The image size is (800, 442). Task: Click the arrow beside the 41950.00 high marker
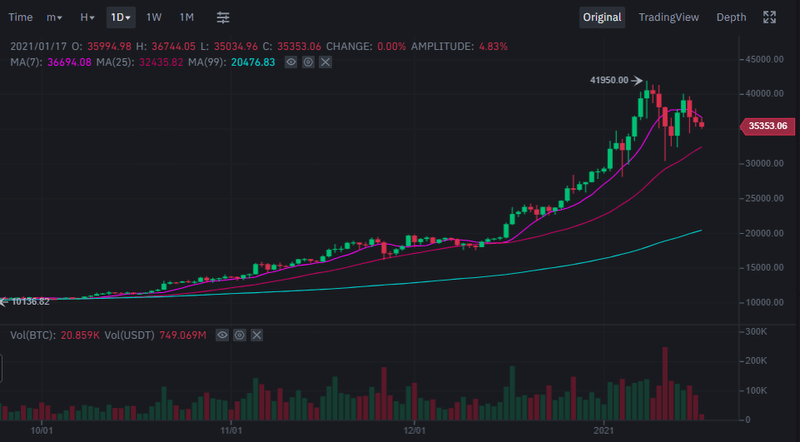pos(636,80)
